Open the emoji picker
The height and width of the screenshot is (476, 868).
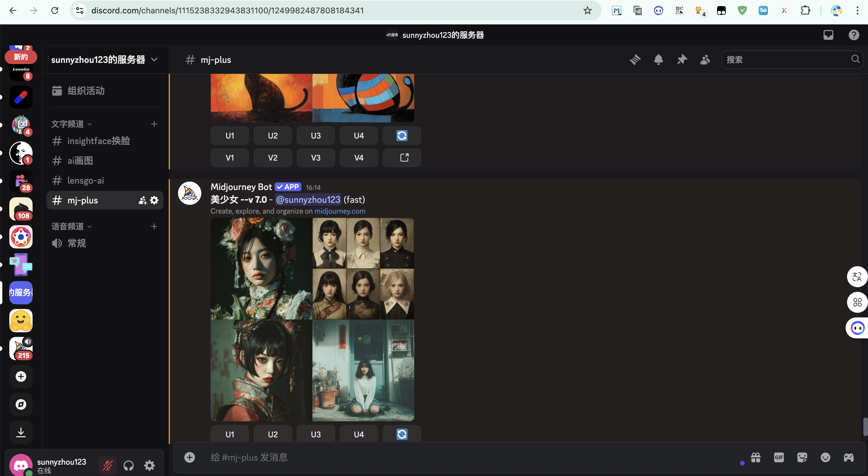(825, 457)
